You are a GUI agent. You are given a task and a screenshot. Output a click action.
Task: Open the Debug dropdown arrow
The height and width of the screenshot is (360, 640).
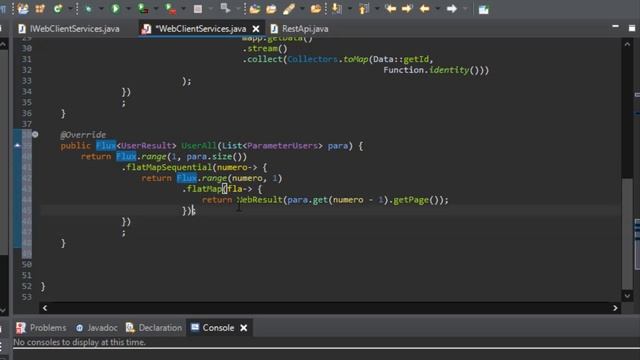coord(101,9)
